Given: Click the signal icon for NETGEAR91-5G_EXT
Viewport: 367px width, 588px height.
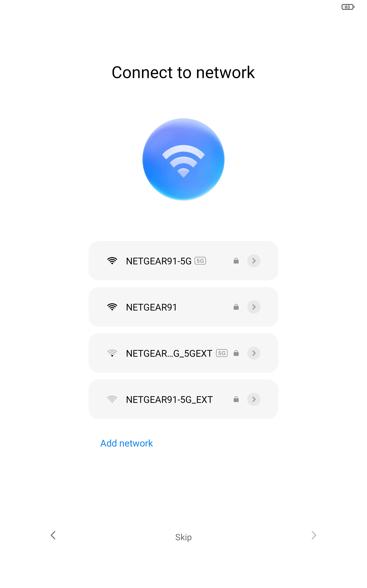Looking at the screenshot, I should pyautogui.click(x=112, y=399).
